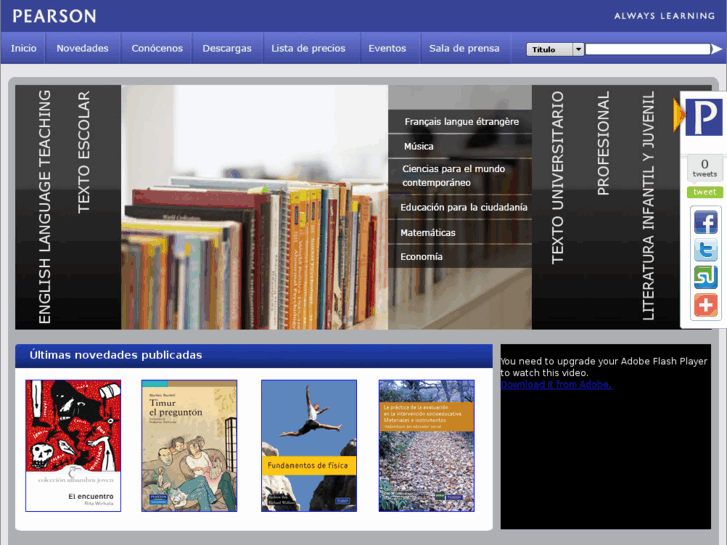Open the El encuentro book cover

tap(73, 446)
